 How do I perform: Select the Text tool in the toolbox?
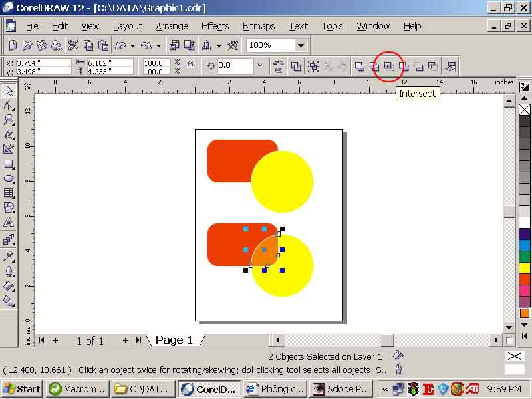[x=9, y=223]
